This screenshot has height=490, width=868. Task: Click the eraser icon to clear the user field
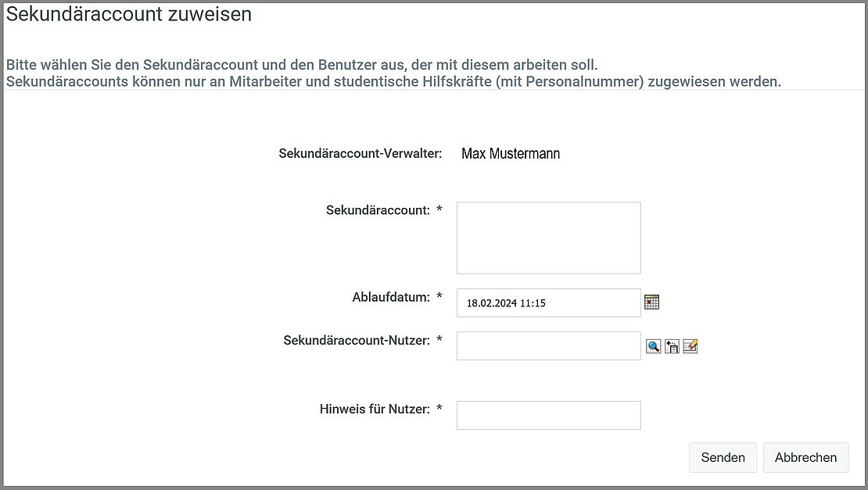[690, 346]
